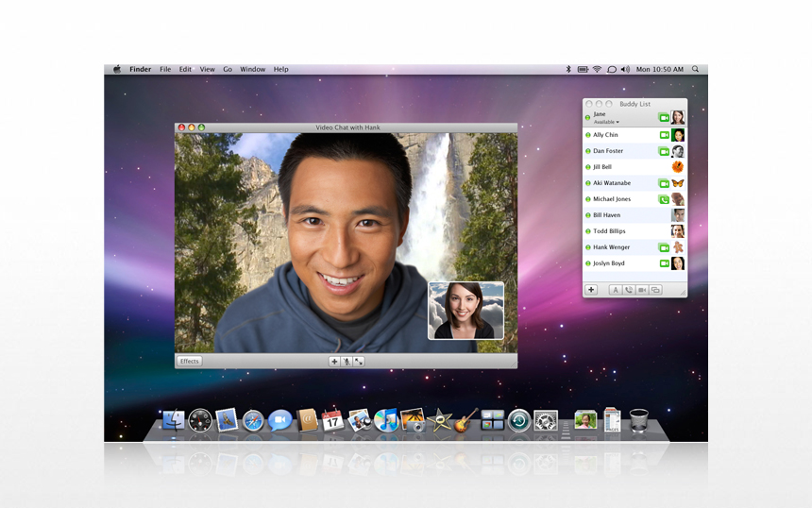Start audio chat from Buddy List bottom toolbar
Viewport: 812px width, 508px height.
(628, 290)
